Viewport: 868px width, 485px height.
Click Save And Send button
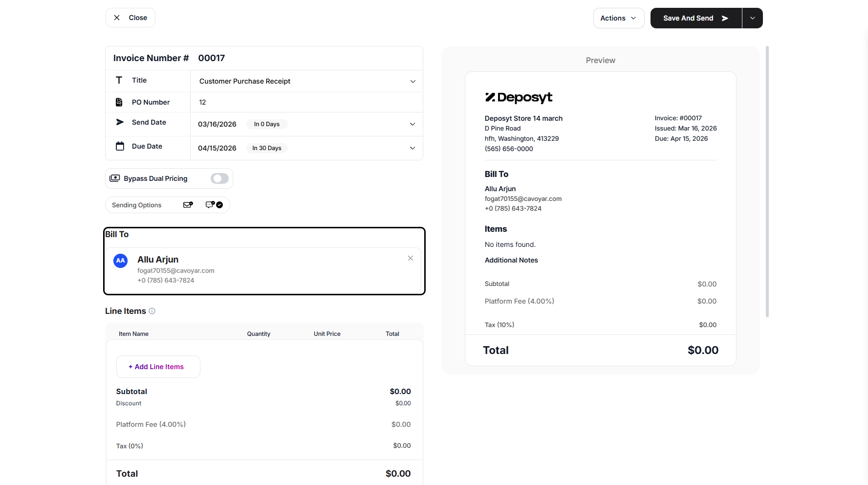[696, 18]
